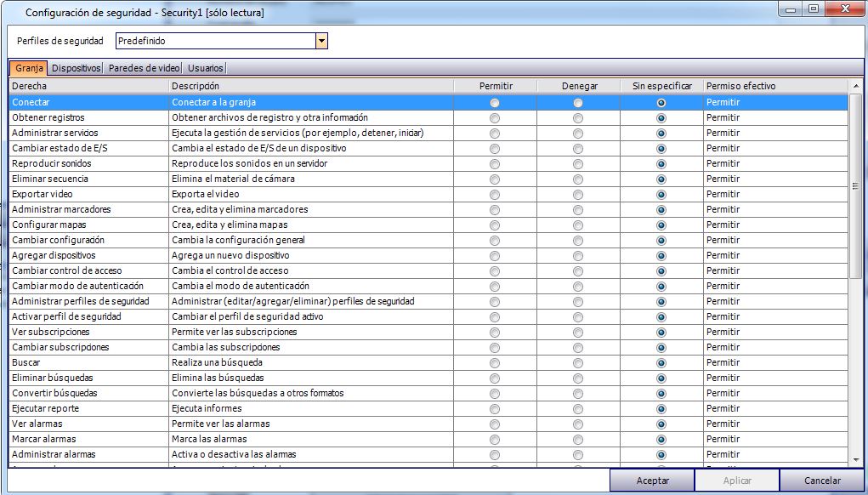Select Permitir for Eliminar búsquedas
Screen dimensions: 868x495
point(495,378)
